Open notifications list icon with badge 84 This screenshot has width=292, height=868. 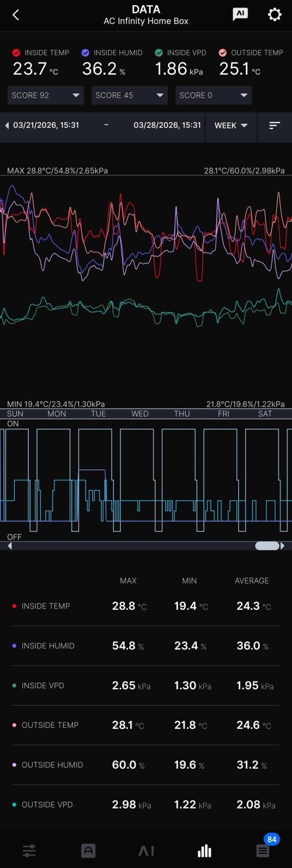click(263, 850)
